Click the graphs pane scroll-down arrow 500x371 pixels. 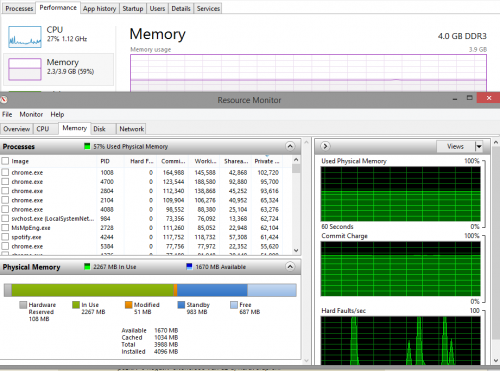click(x=496, y=361)
